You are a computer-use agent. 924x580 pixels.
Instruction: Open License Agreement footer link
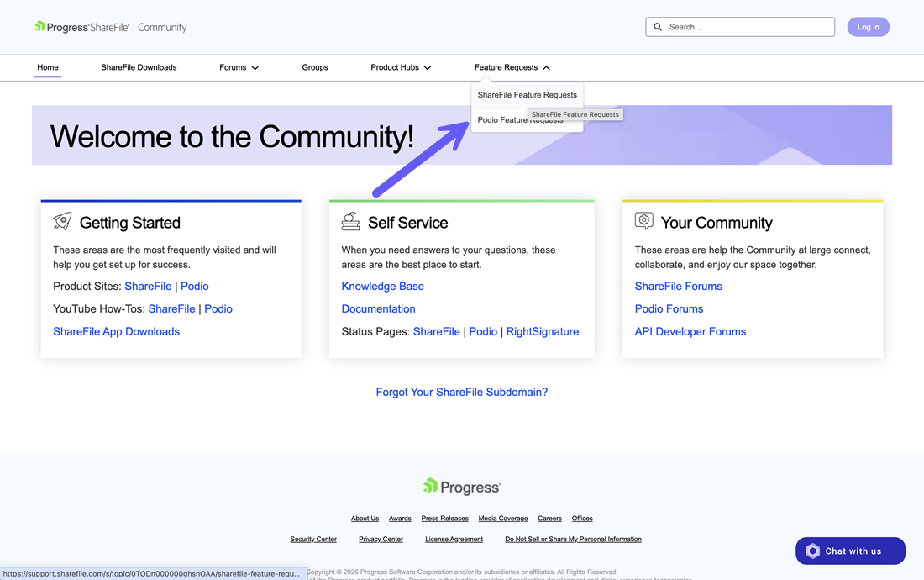[454, 540]
